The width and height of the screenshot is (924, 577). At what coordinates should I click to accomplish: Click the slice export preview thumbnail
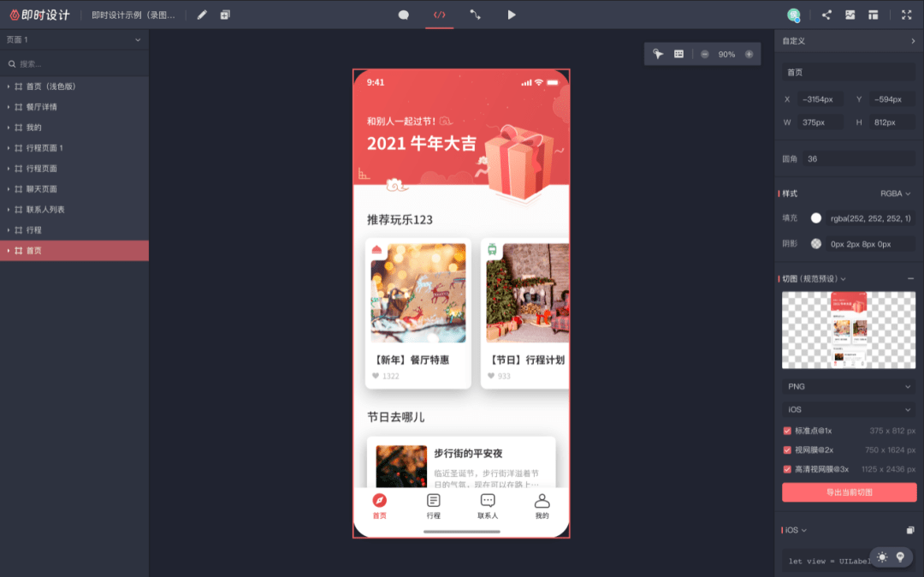(x=849, y=330)
